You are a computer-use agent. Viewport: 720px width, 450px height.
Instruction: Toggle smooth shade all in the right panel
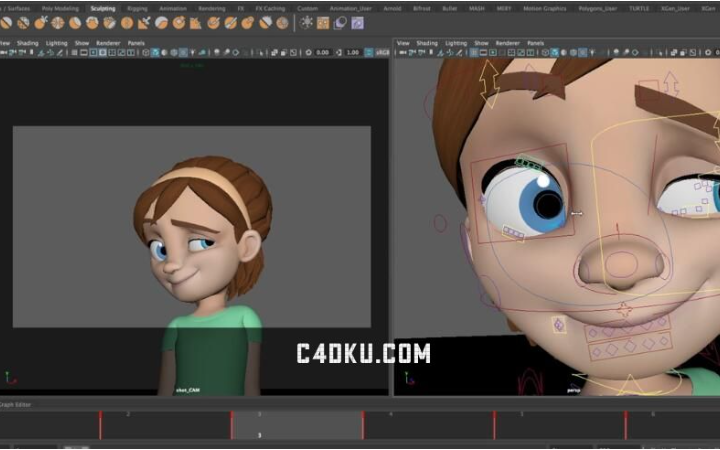tap(554, 52)
